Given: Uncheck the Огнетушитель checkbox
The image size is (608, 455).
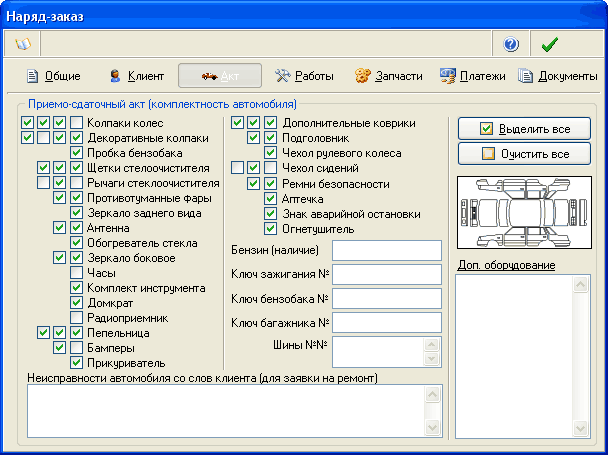Looking at the screenshot, I should click(271, 229).
